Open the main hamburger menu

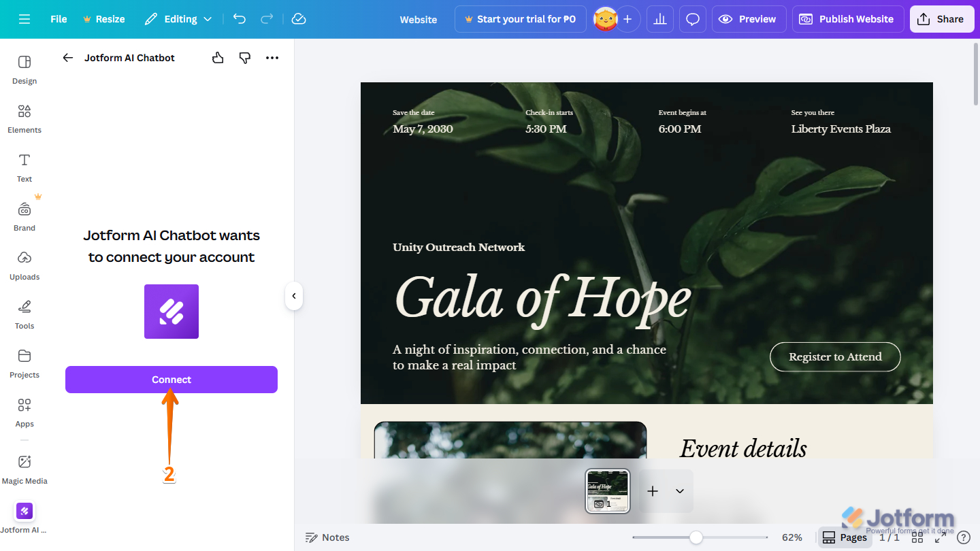point(24,19)
